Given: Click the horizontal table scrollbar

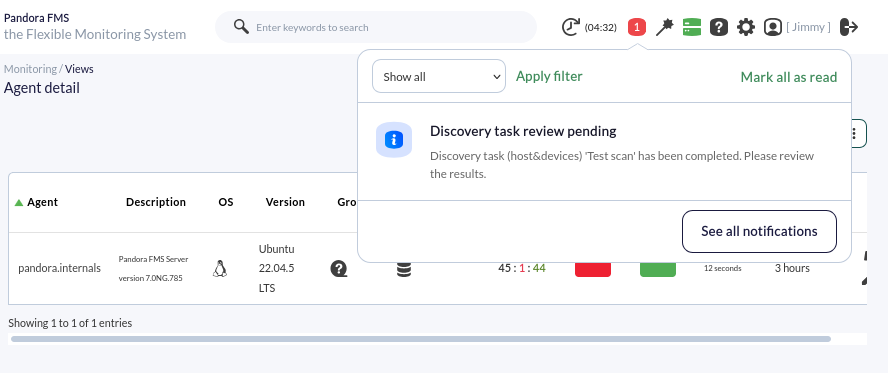Looking at the screenshot, I should coord(421,339).
